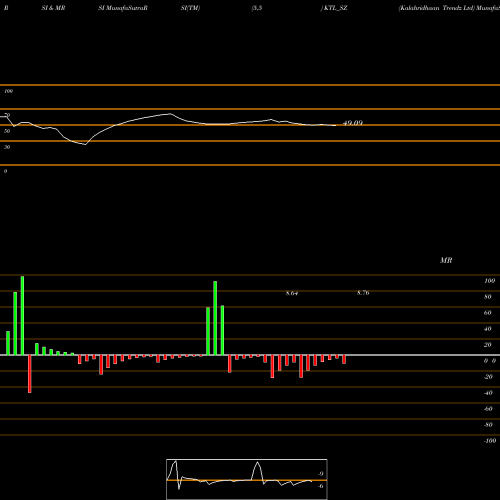Click the 100 label on RSI axis

(x=8, y=91)
